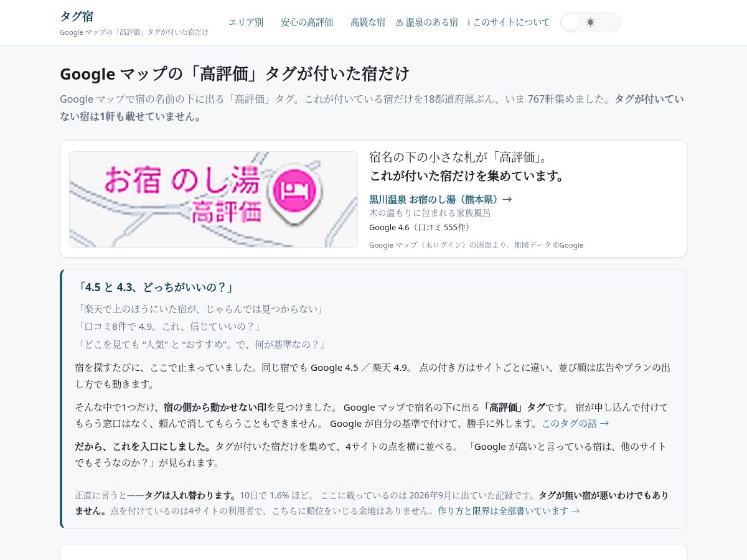This screenshot has height=560, width=747.
Task: Open the お宿 のし湯 map thumbnail
Action: (x=214, y=199)
